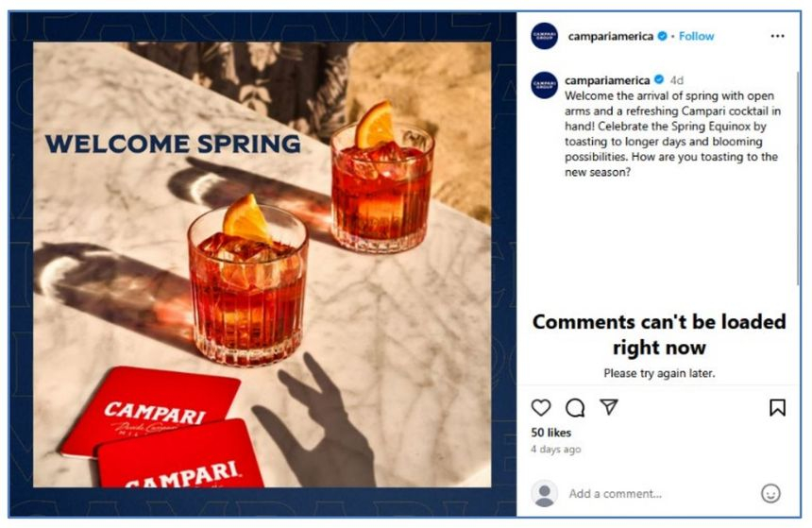Screen dimensions: 812x528
Task: Open campariamerica profile from caption username
Action: [607, 80]
